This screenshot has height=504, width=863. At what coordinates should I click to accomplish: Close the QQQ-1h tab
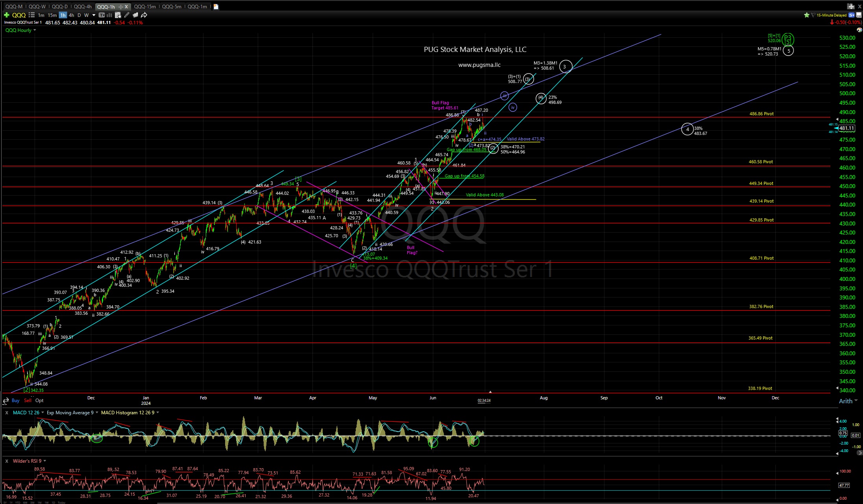[x=126, y=7]
